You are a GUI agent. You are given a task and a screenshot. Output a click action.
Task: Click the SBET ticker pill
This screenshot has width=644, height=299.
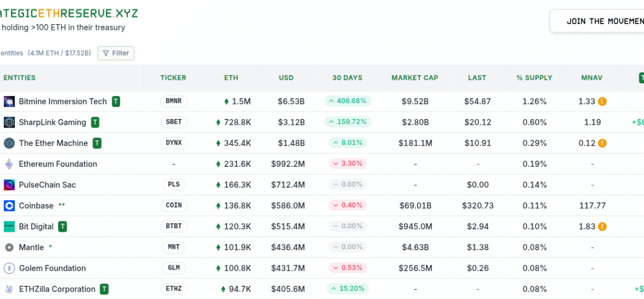pyautogui.click(x=174, y=122)
